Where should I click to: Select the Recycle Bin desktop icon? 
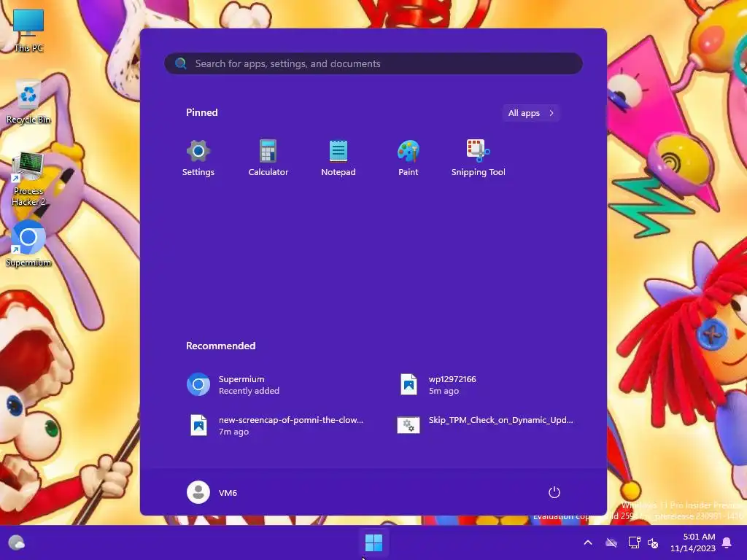28,102
